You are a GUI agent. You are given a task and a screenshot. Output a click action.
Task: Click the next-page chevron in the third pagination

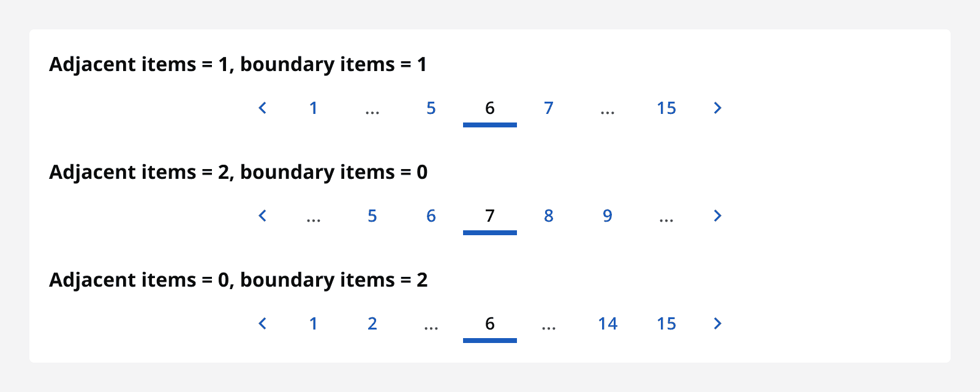(x=717, y=323)
